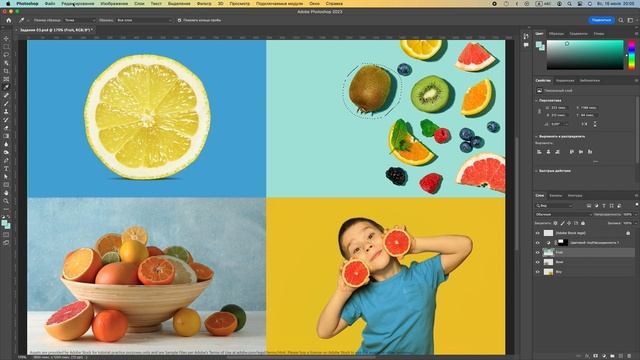Click the macOS Control Center icon
This screenshot has height=360, width=640.
580,3
